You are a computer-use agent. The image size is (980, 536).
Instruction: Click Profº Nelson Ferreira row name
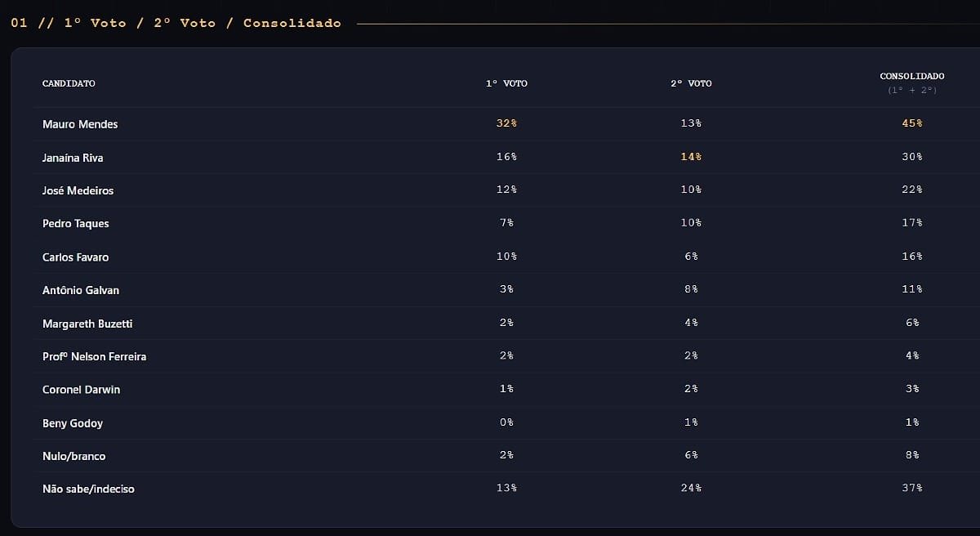pyautogui.click(x=95, y=356)
